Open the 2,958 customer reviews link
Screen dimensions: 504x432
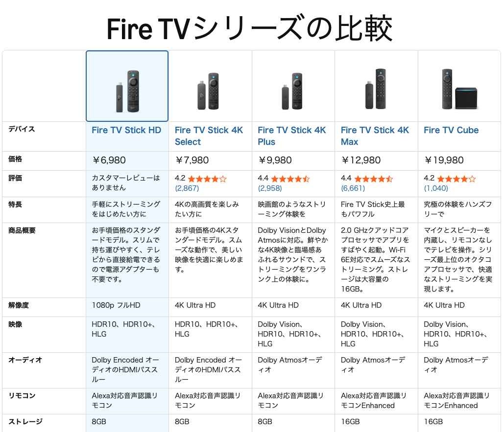click(270, 188)
